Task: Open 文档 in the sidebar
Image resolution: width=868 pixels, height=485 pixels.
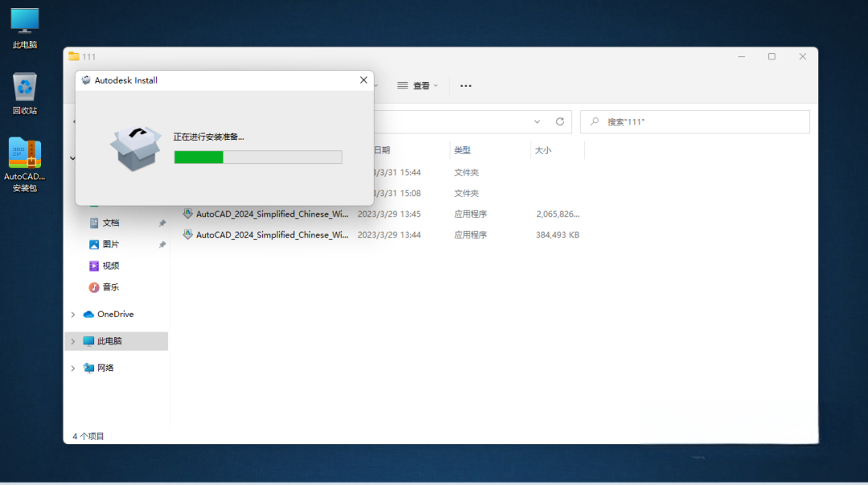Action: [x=111, y=223]
